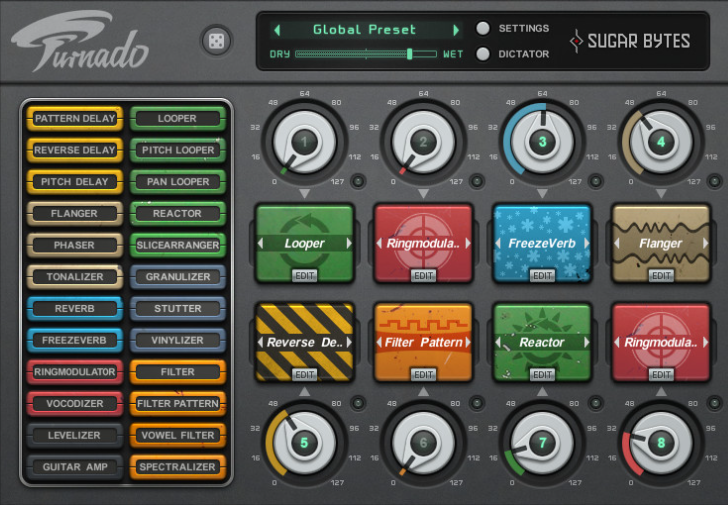Toggle the small LED button beside knob 8

click(x=715, y=403)
